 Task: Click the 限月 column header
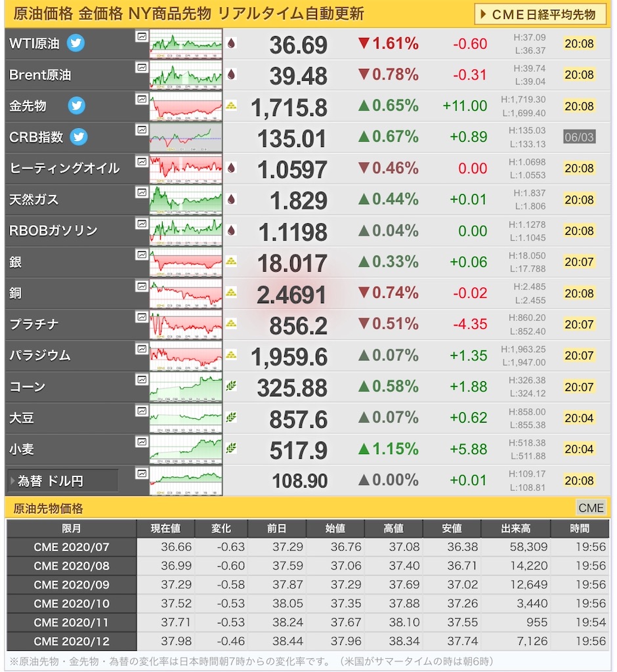(x=71, y=528)
